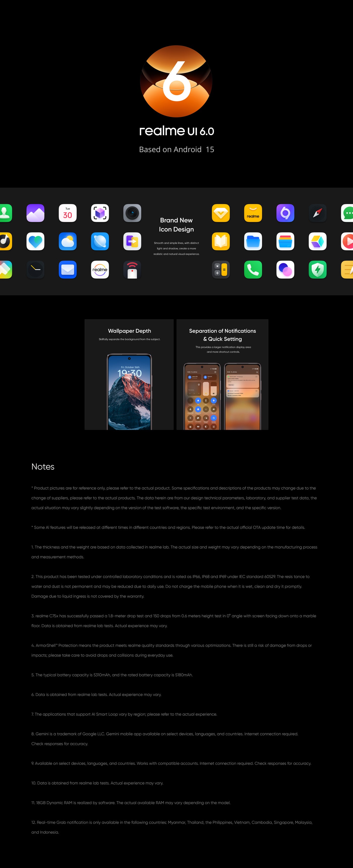This screenshot has height=868, width=353.
Task: Open the Calculator app icon
Action: pos(221,270)
